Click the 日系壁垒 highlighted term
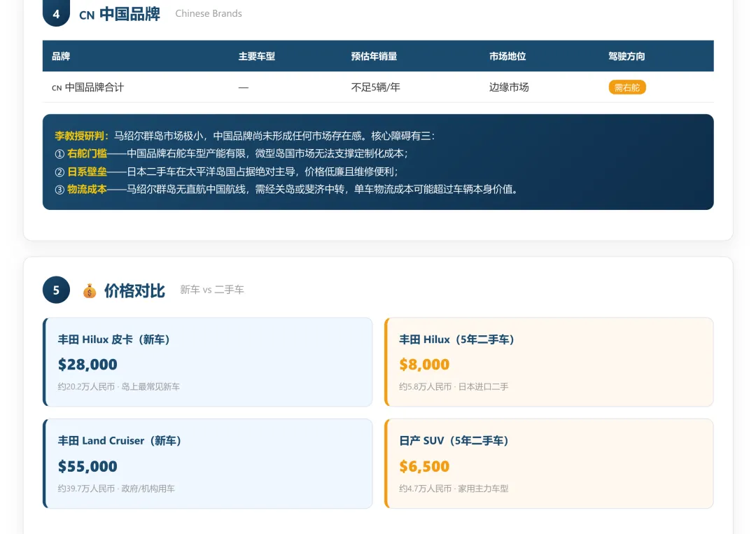This screenshot has width=756, height=534. point(87,171)
